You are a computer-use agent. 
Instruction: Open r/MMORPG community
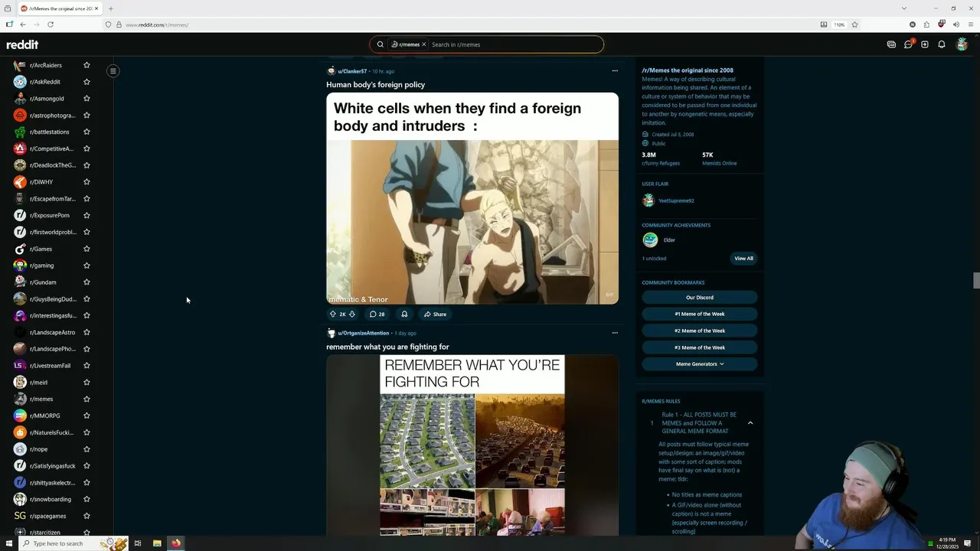click(x=44, y=416)
